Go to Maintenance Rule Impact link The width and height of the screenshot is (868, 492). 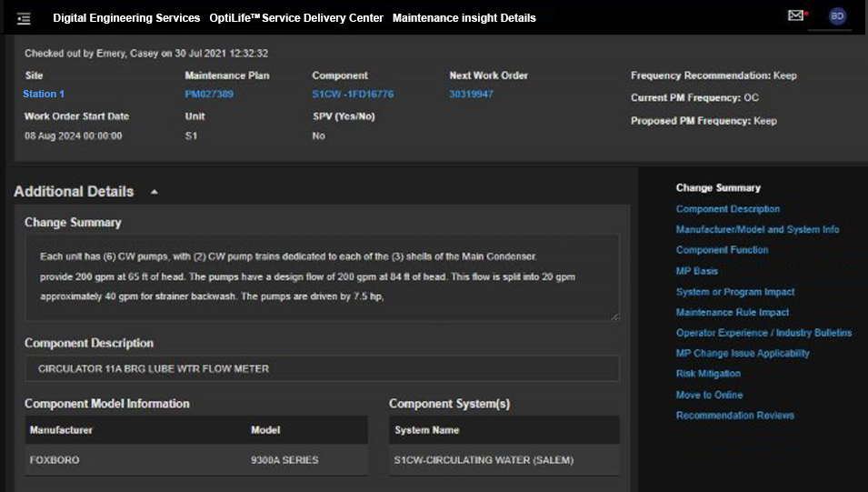pyautogui.click(x=733, y=312)
